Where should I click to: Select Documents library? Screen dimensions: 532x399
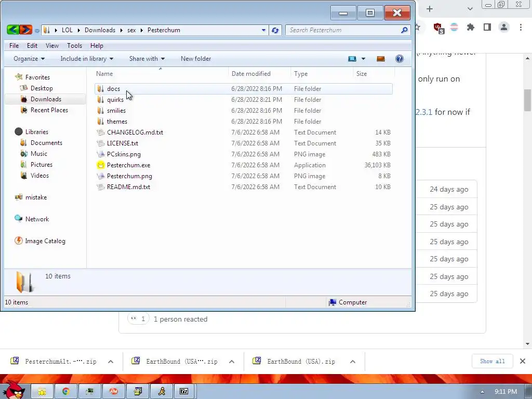(46, 143)
